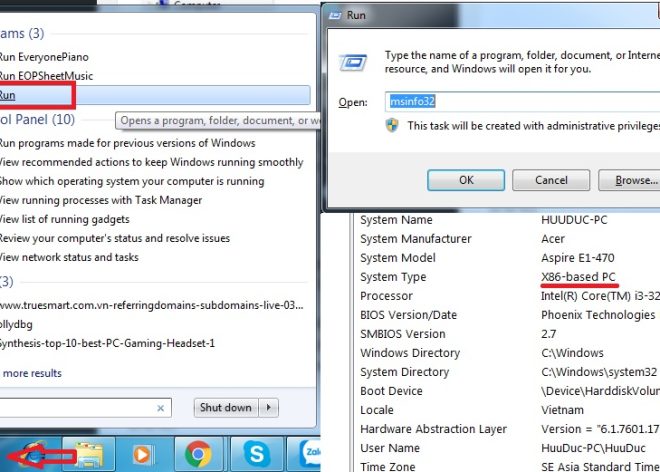Select the User Name row
Viewport: 660px width, 472px height.
pos(506,448)
